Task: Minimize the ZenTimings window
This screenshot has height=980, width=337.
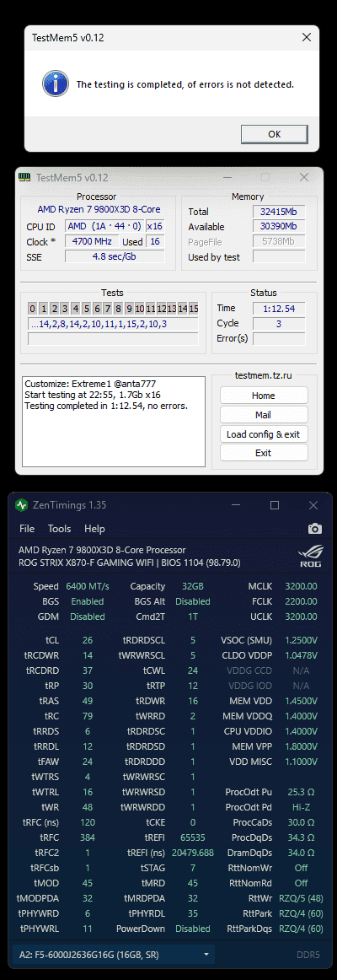Action: pyautogui.click(x=236, y=505)
